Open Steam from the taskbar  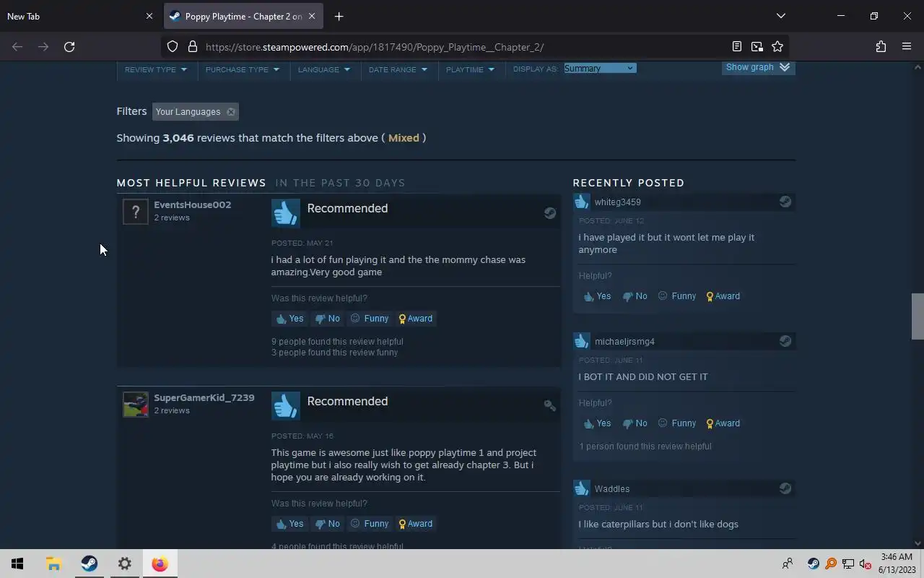(90, 564)
